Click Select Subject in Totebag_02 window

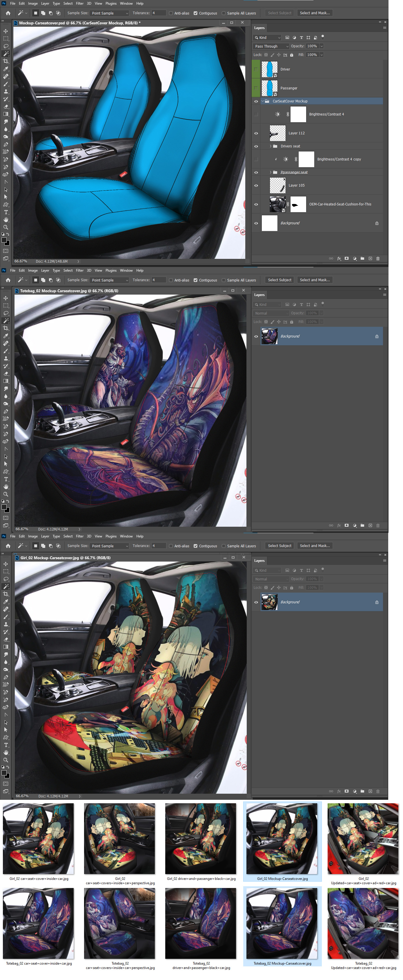[x=280, y=280]
